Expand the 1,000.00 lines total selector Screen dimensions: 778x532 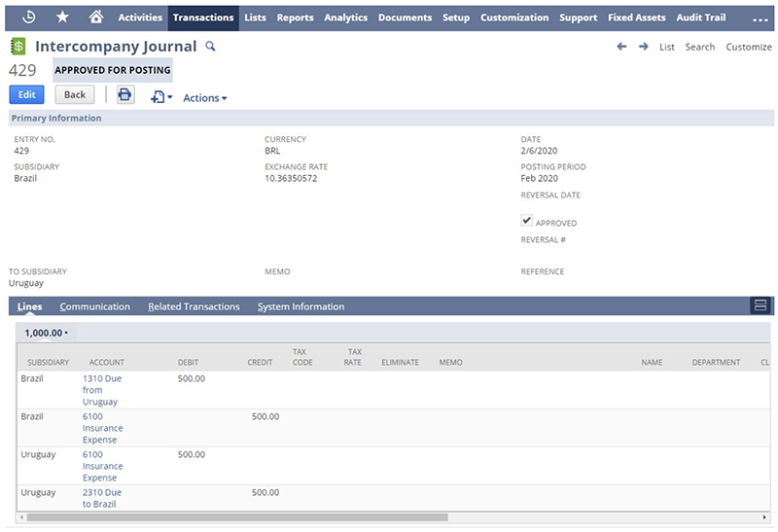[x=46, y=333]
